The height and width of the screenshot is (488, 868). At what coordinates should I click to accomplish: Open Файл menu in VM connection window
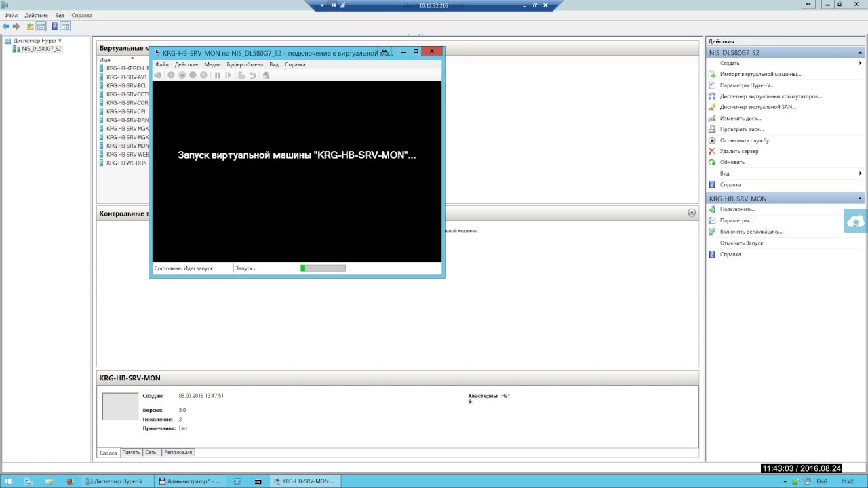pos(162,64)
